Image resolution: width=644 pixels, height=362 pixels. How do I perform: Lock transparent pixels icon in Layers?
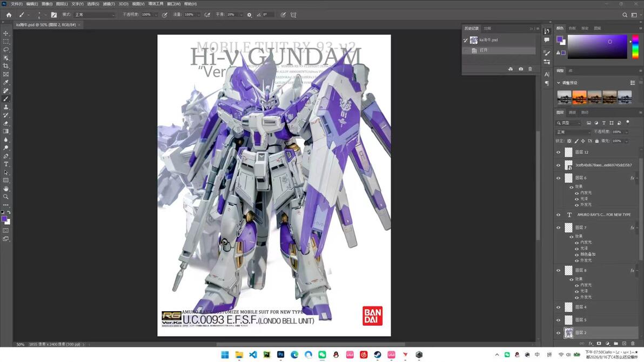tap(569, 141)
